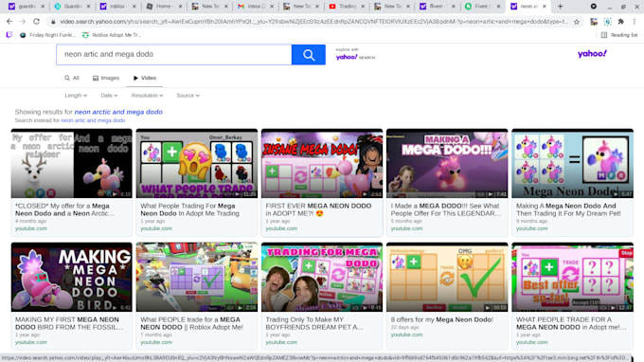This screenshot has width=644, height=362.
Task: Play the neon arctic reindeer offer thumbnail
Action: pos(71,164)
